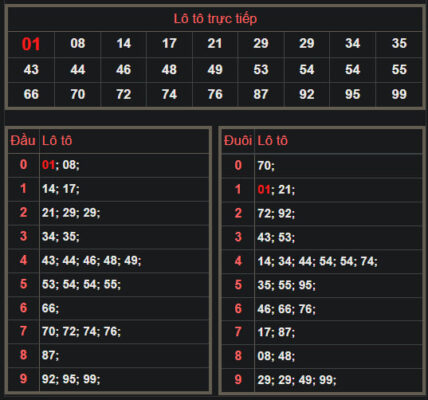
Task: Click Đuôi row 6 with 46; 66; 76
Action: [322, 309]
